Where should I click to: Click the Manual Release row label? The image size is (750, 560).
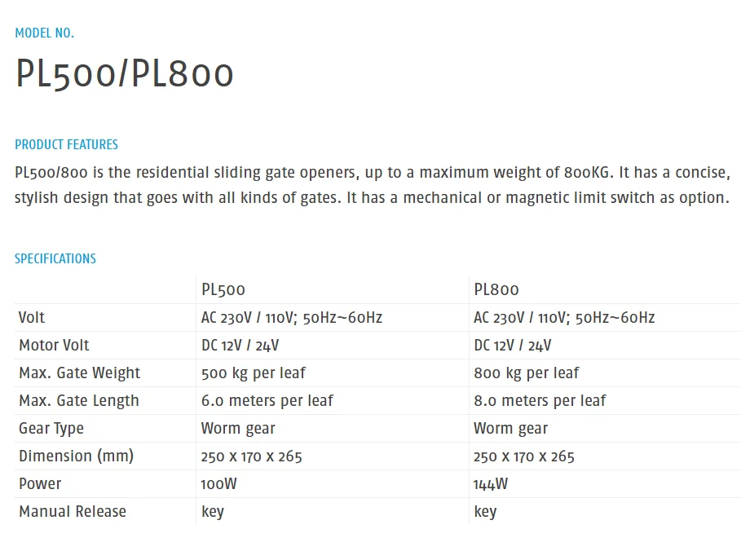coord(73,511)
